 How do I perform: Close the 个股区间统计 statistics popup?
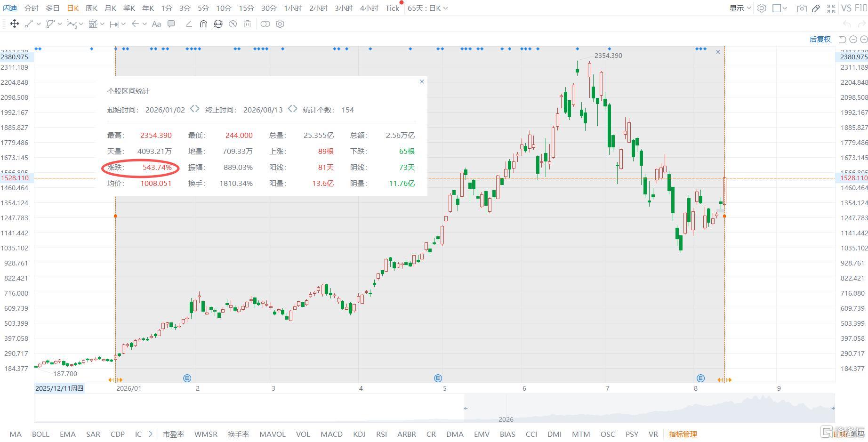point(422,81)
